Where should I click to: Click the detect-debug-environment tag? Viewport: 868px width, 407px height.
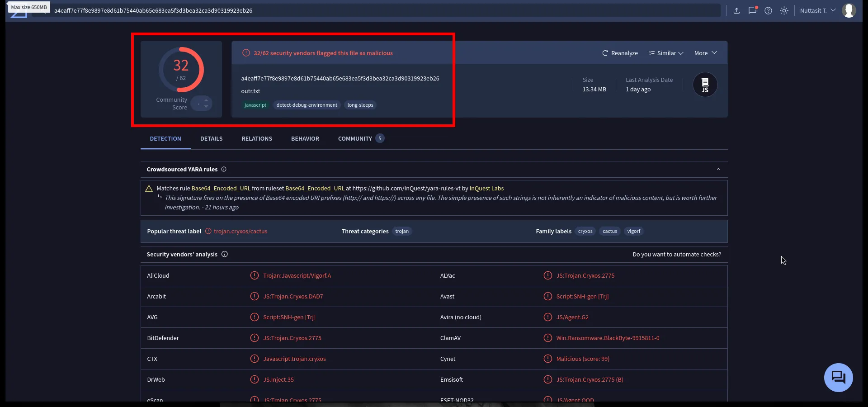tap(307, 105)
